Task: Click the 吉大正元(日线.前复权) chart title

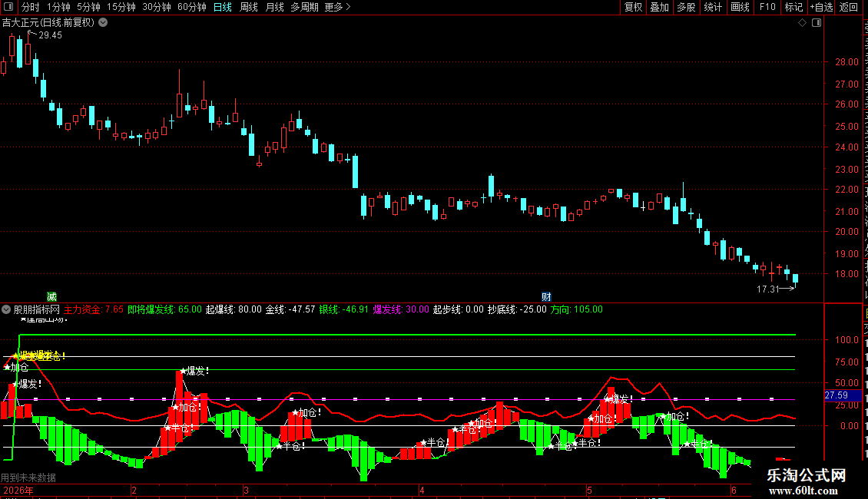Action: [x=48, y=23]
